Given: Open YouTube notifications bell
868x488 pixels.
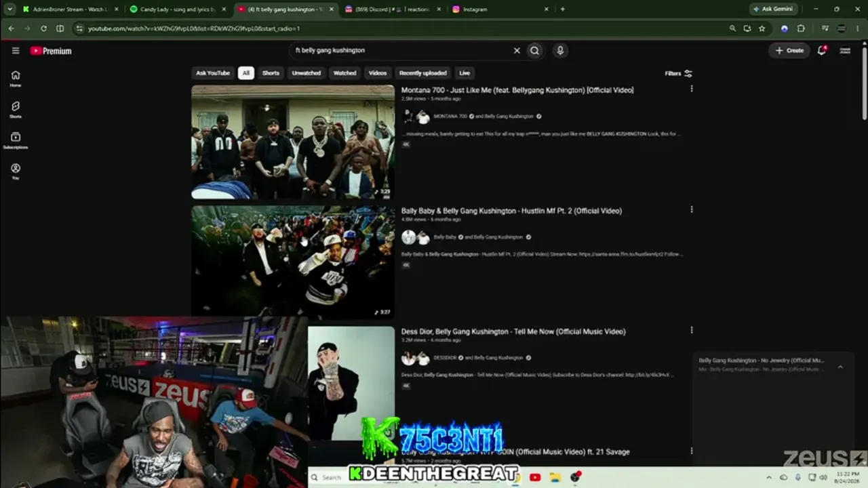Looking at the screenshot, I should (822, 50).
